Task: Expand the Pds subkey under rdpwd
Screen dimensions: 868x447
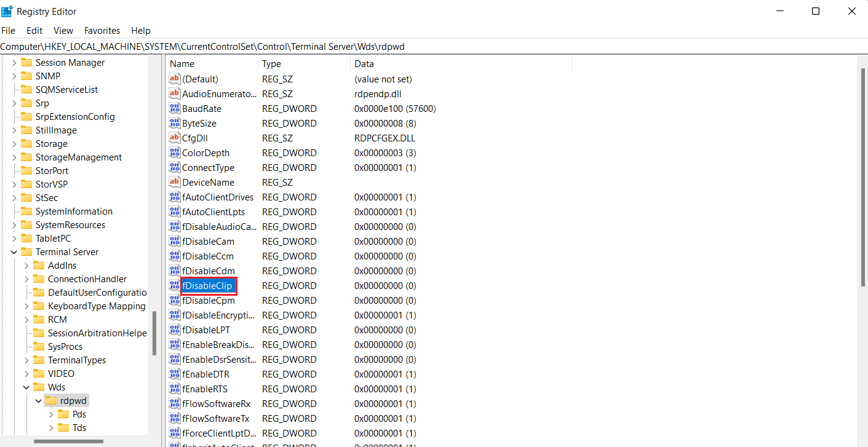Action: pyautogui.click(x=51, y=414)
